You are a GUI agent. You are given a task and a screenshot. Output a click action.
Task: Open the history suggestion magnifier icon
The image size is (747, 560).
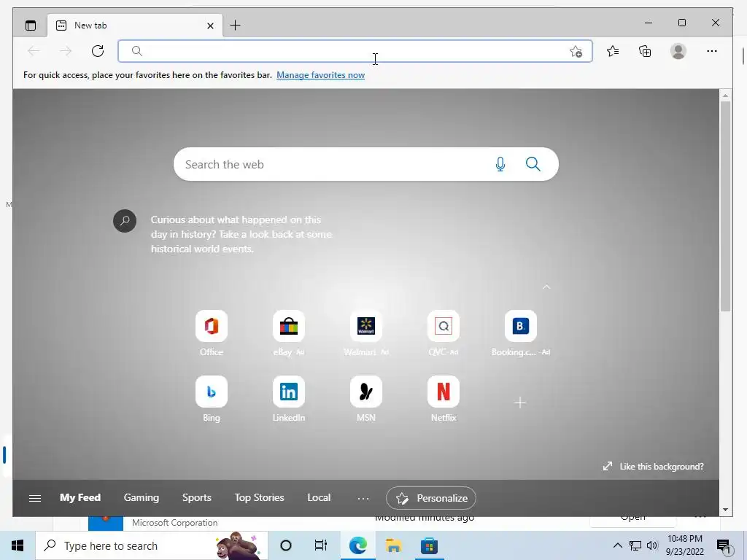pyautogui.click(x=125, y=221)
